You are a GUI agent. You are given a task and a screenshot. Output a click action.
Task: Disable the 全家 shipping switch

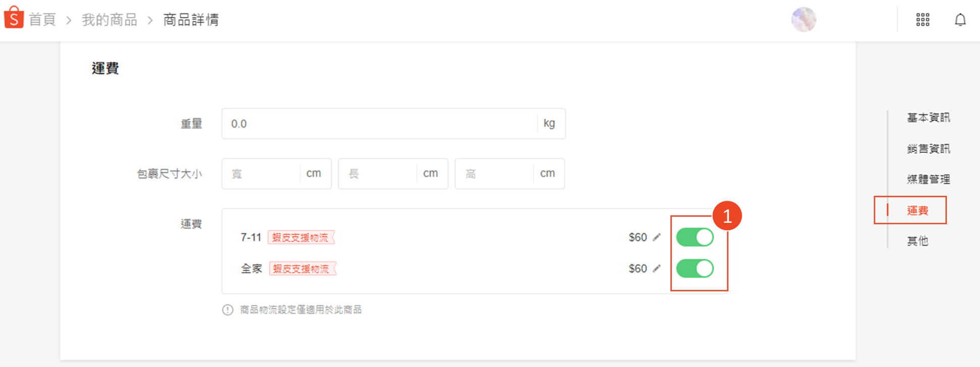pyautogui.click(x=694, y=268)
